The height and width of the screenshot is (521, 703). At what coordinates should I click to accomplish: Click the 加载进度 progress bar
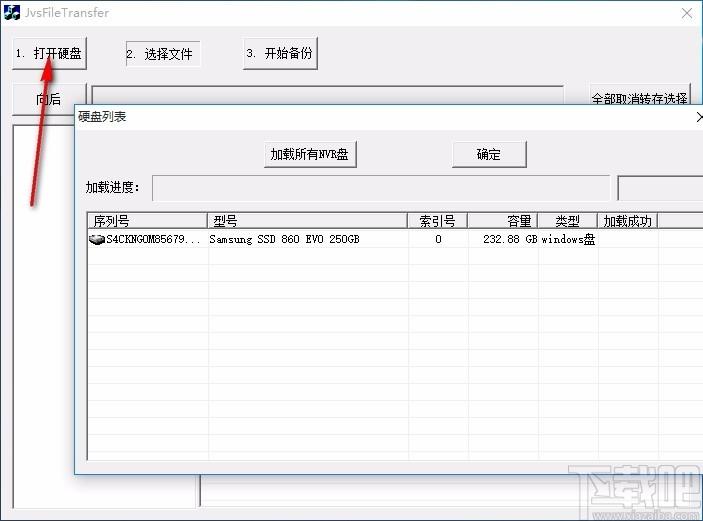(x=380, y=188)
